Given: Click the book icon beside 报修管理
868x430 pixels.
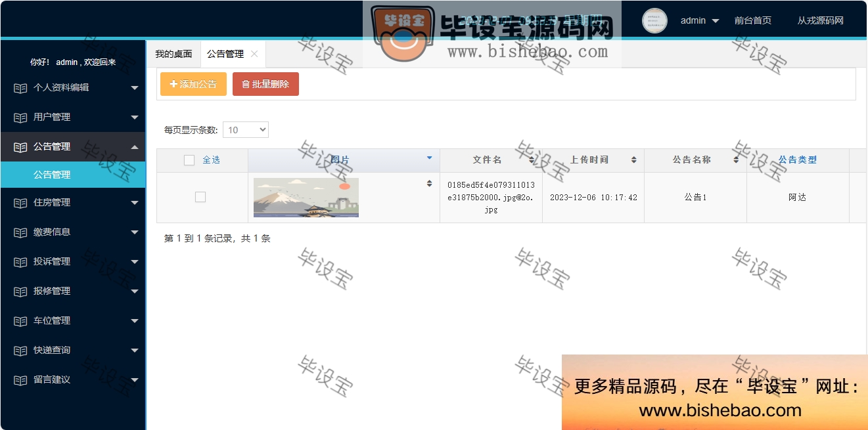Looking at the screenshot, I should (x=20, y=291).
